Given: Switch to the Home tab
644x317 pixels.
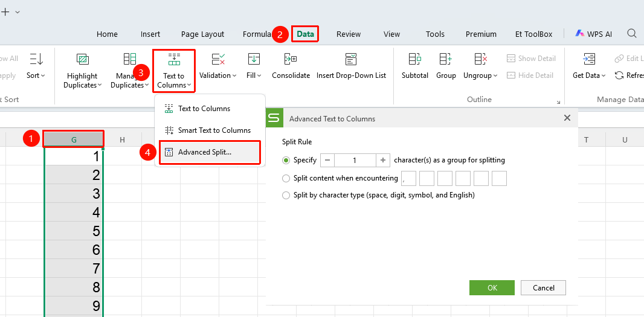Looking at the screenshot, I should pyautogui.click(x=107, y=34).
